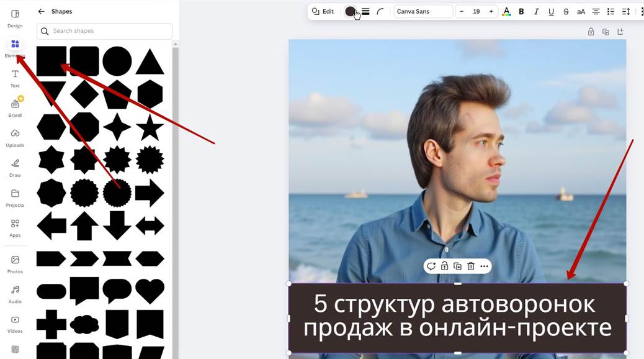Screen dimensions: 644x359
Task: Delete the selected element with trash icon
Action: (471, 266)
